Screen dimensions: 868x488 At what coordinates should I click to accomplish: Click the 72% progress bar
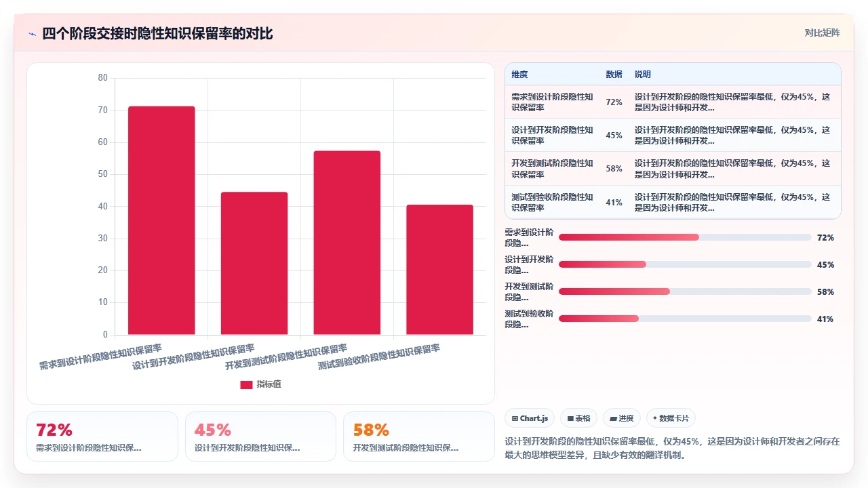pyautogui.click(x=685, y=237)
